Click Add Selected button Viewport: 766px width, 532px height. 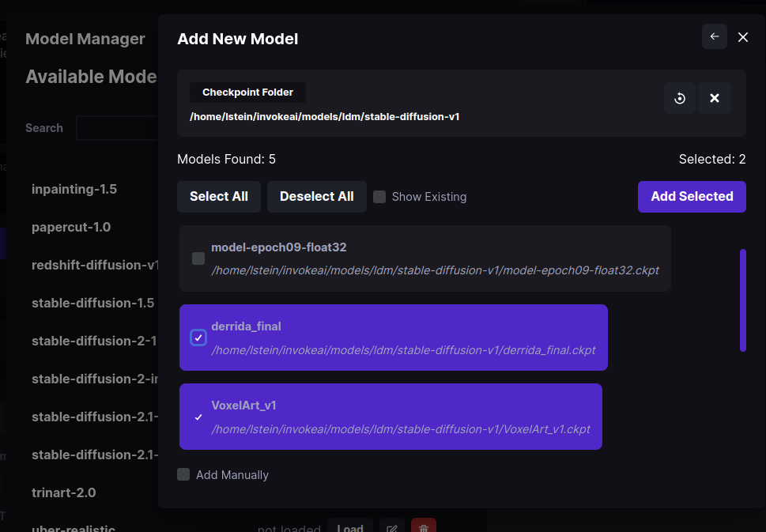click(692, 196)
